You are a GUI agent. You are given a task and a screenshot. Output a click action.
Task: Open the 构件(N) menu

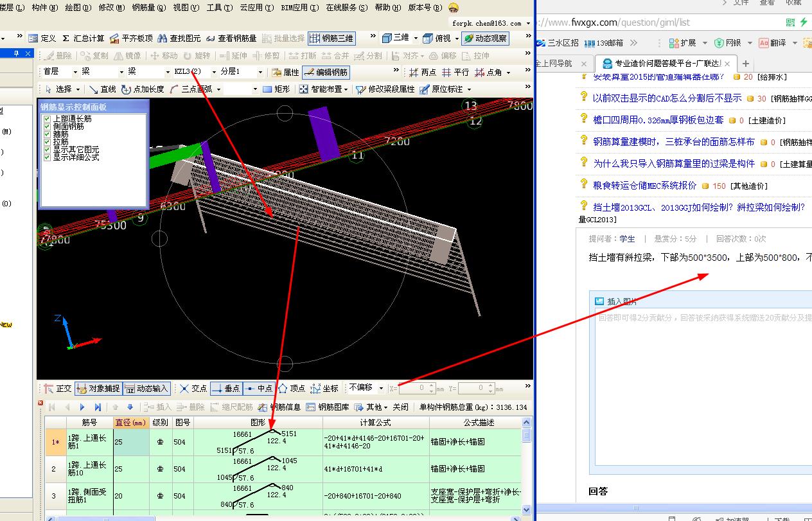44,7
